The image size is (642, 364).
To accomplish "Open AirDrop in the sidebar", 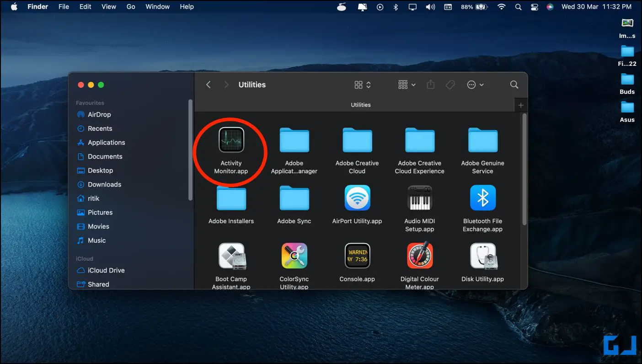I will pyautogui.click(x=99, y=114).
